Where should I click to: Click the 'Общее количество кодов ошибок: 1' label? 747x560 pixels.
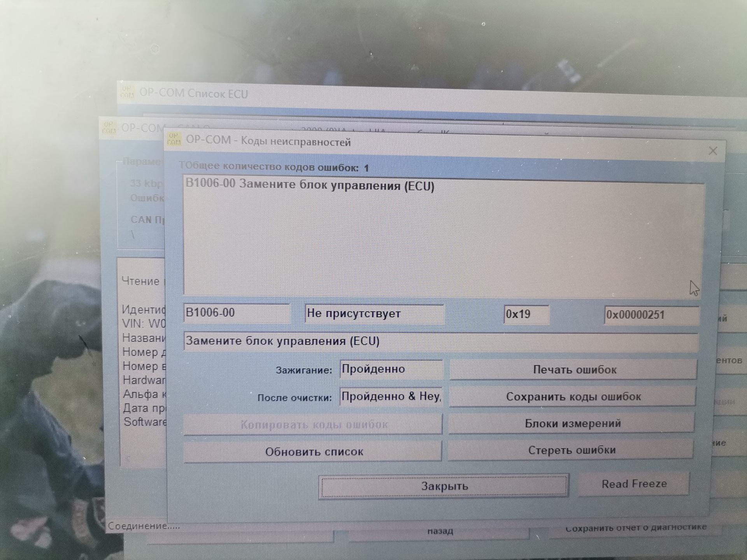pos(274,167)
